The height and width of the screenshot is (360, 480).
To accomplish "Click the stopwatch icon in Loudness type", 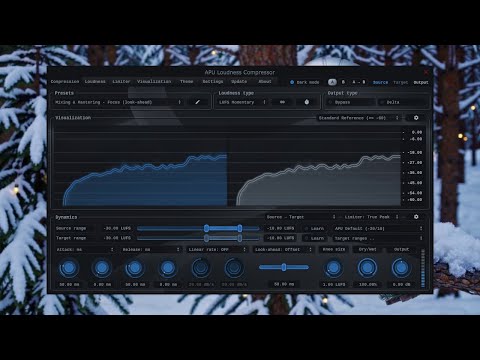I will click(x=307, y=102).
